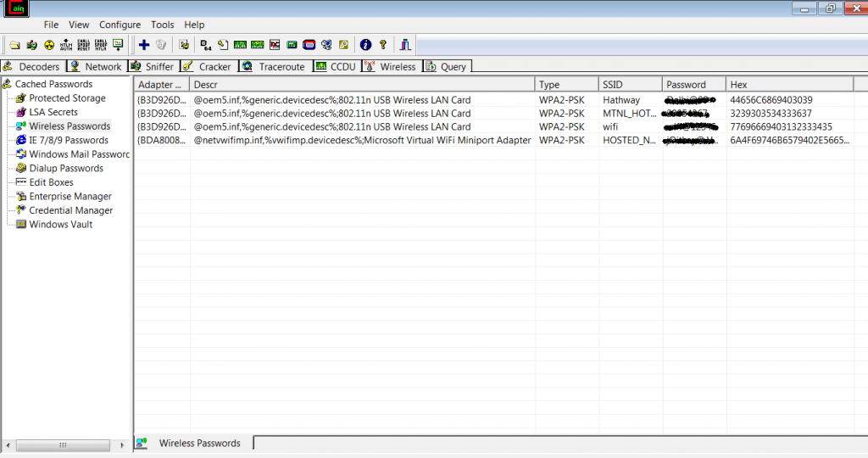Image resolution: width=868 pixels, height=458 pixels.
Task: Select Credential Manager in tree
Action: [x=71, y=209]
